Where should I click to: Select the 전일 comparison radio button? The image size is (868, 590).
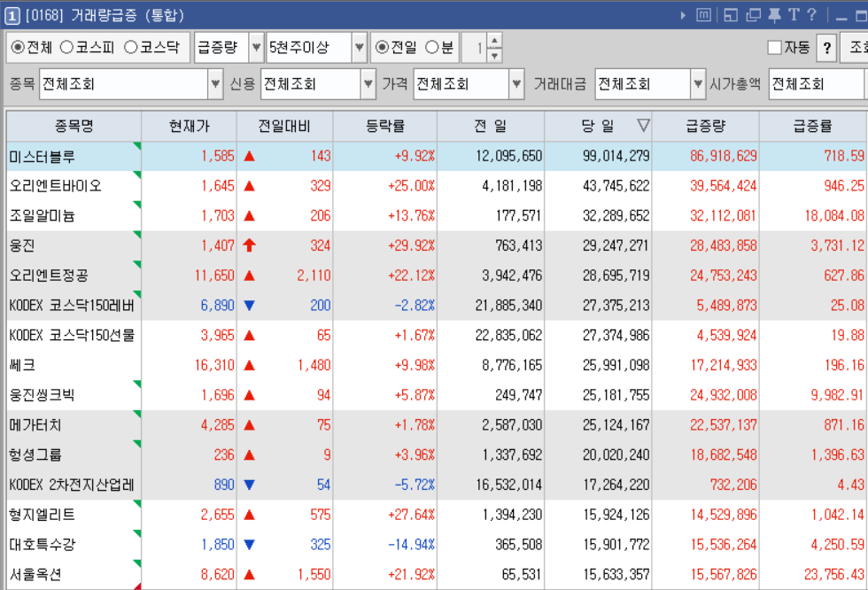click(382, 48)
